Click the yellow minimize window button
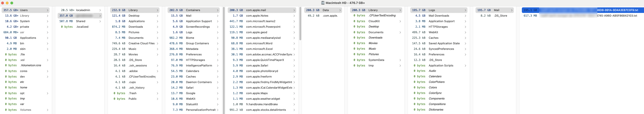The height and width of the screenshot is (114, 644). (x=7, y=3)
